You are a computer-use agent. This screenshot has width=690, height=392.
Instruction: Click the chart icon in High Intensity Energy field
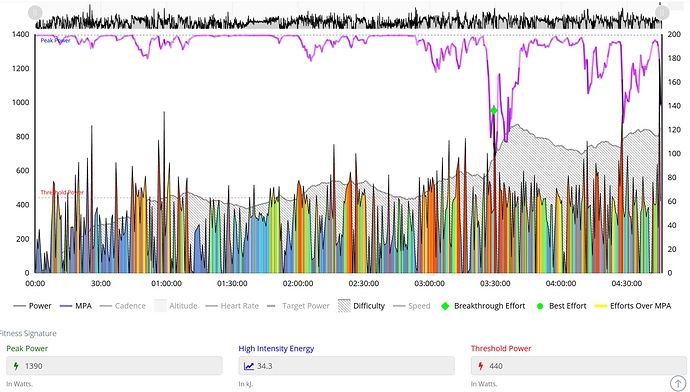(x=249, y=366)
